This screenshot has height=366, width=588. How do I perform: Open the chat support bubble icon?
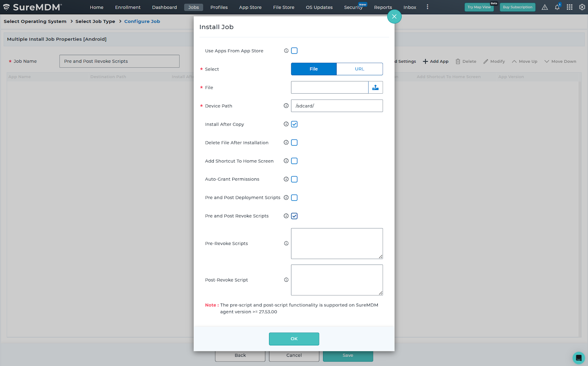(x=578, y=358)
